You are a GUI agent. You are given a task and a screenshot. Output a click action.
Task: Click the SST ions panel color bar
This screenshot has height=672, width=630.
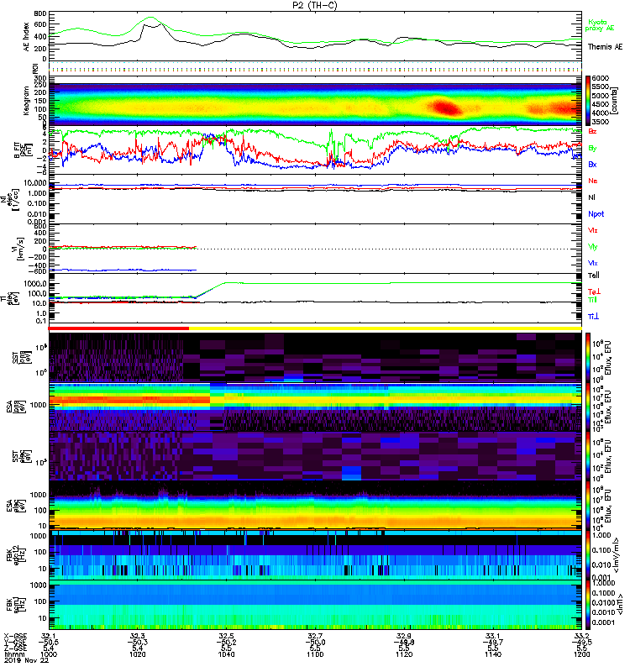point(588,357)
